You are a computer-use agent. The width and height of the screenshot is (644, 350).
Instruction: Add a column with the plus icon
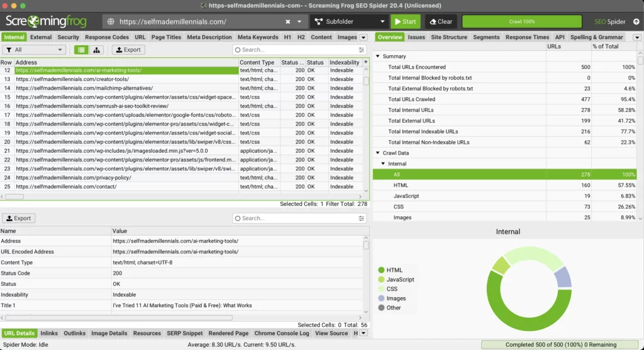click(x=366, y=62)
